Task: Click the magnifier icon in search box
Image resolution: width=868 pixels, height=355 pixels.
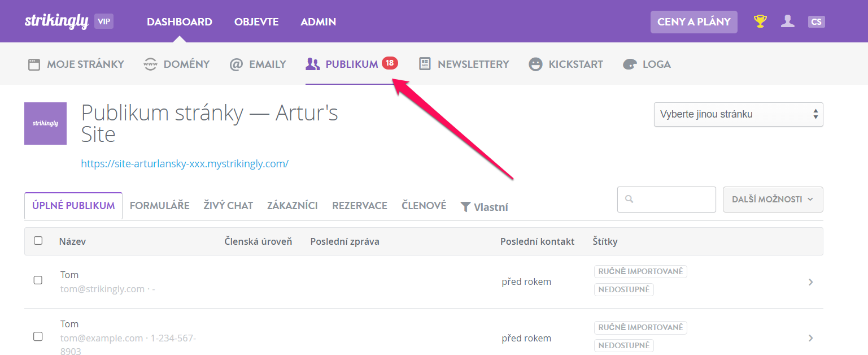Action: (630, 200)
